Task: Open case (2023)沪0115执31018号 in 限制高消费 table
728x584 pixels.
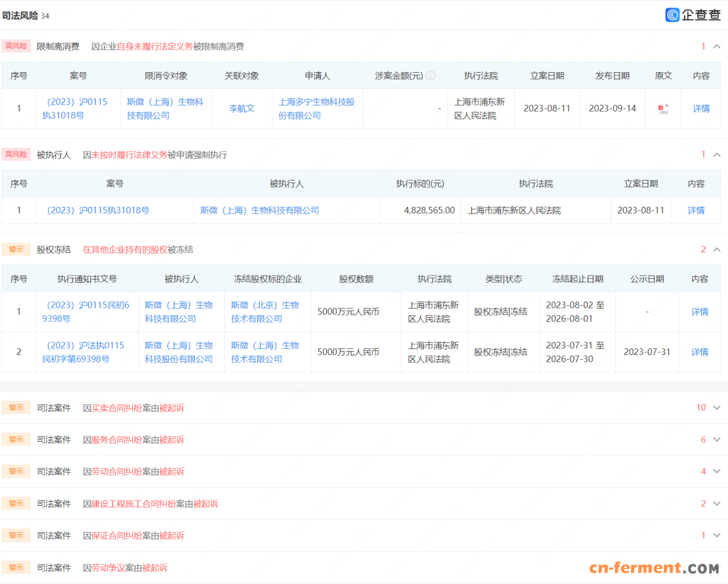Action: 75,108
